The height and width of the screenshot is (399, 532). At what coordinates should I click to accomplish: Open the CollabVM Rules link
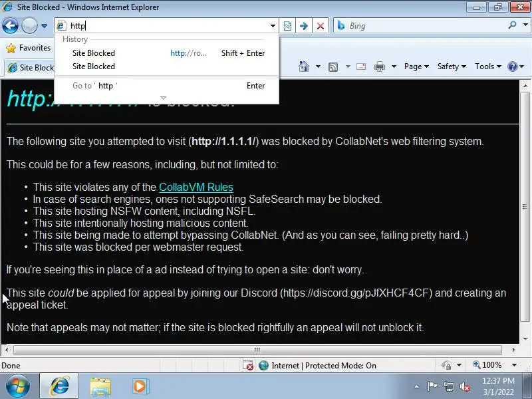click(196, 188)
